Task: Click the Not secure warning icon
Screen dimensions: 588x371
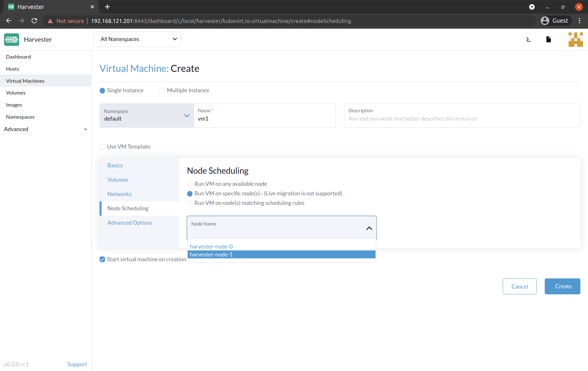Action: click(x=50, y=21)
